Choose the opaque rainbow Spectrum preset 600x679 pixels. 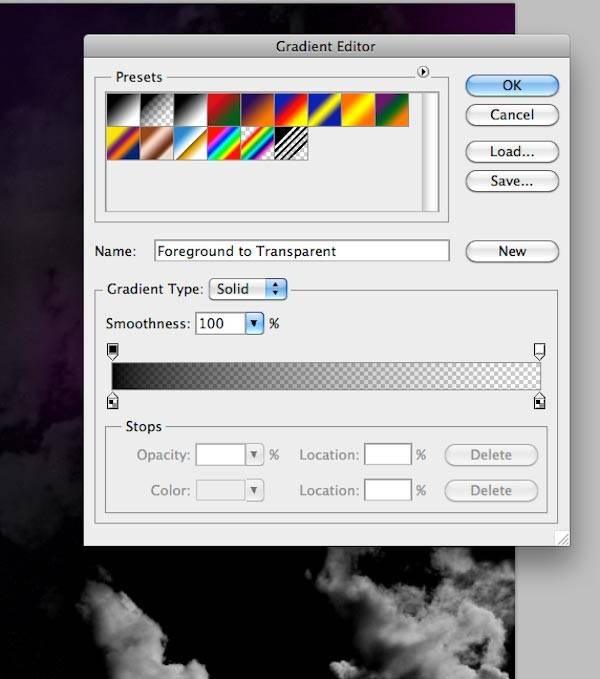point(224,144)
